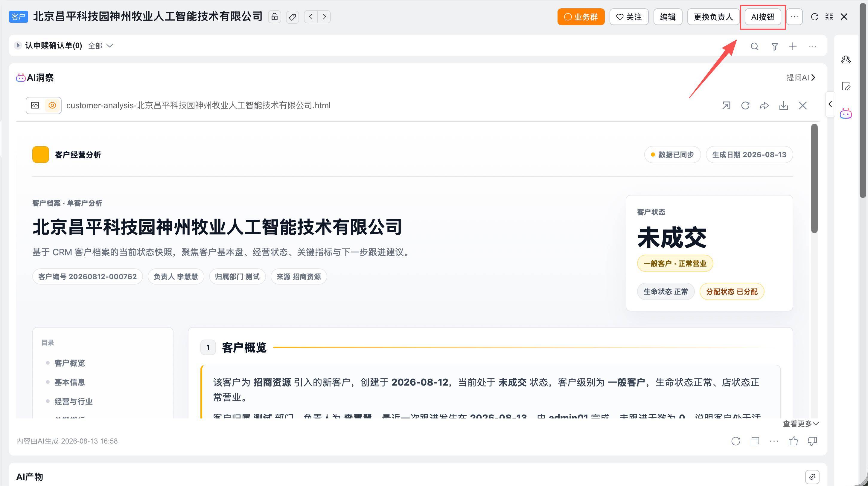Switch to source code view
Image resolution: width=868 pixels, height=486 pixels.
coord(35,106)
